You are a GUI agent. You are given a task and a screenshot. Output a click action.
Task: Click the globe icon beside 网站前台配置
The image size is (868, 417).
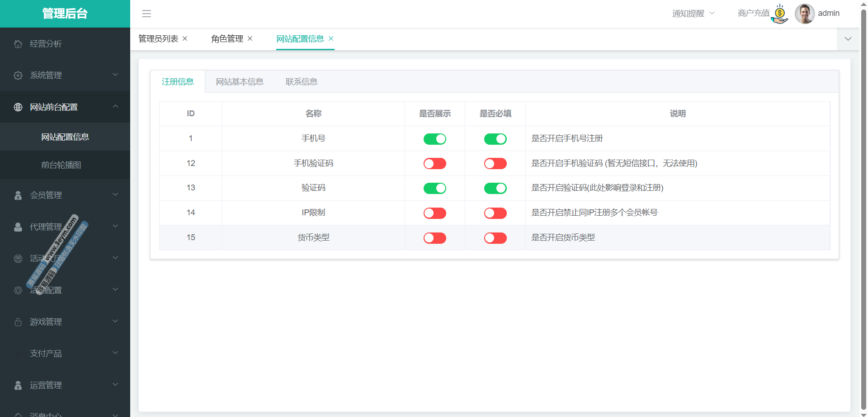coord(18,107)
